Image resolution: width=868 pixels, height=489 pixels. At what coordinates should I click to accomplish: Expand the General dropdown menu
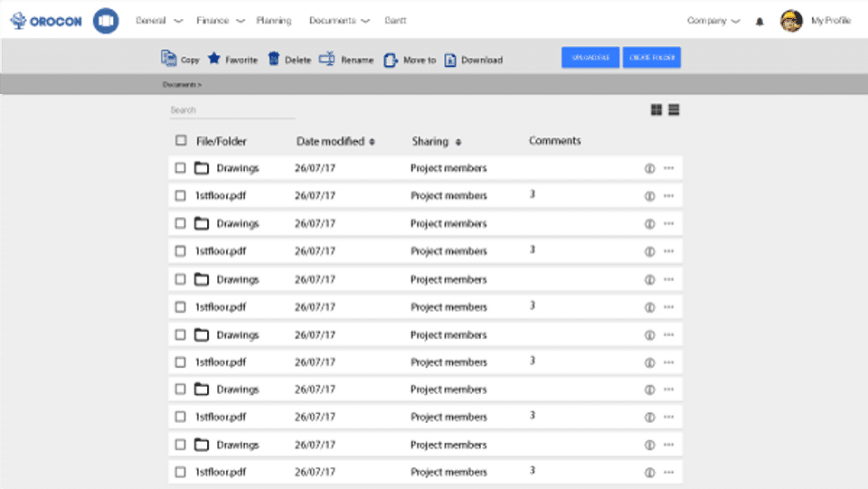pos(158,20)
